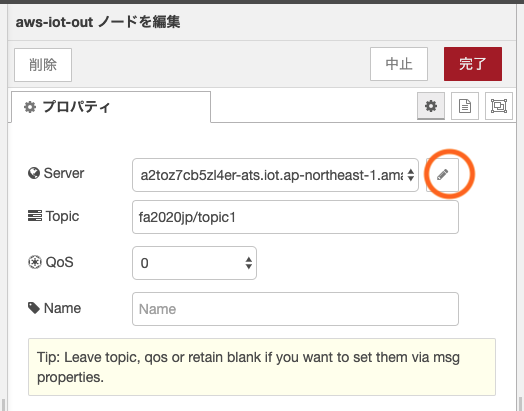Focus the Topic input field
524x411 pixels.
pyautogui.click(x=295, y=217)
